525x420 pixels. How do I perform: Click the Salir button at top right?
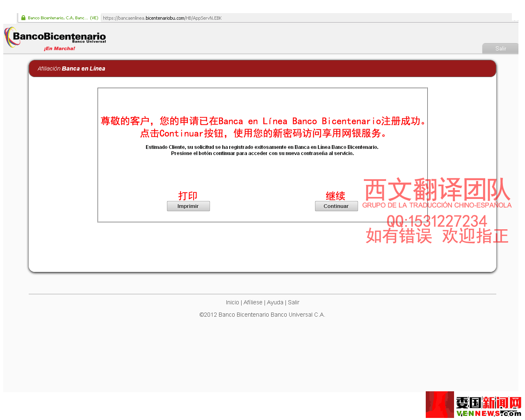pyautogui.click(x=500, y=48)
